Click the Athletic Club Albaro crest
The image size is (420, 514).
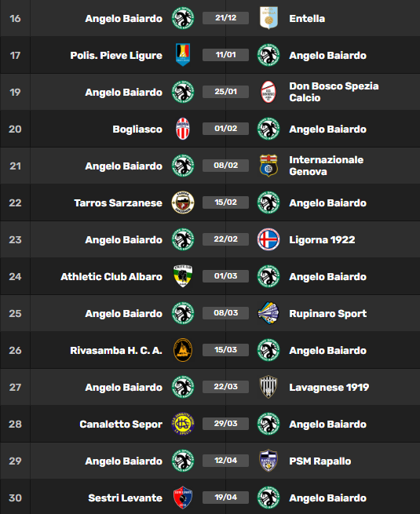(183, 276)
